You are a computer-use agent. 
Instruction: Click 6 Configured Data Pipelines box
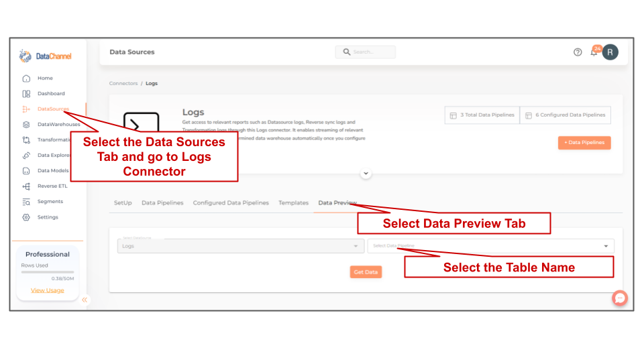pos(566,115)
